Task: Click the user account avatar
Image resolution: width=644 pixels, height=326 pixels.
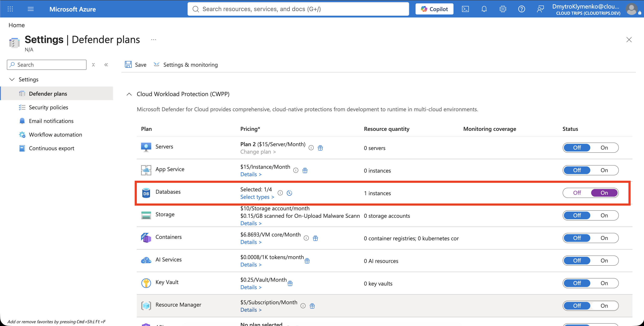Action: (631, 9)
